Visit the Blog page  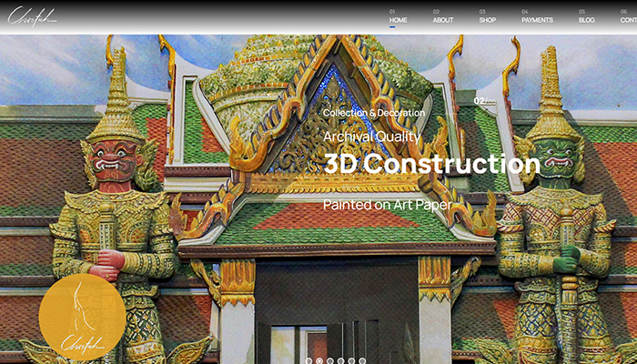point(586,19)
